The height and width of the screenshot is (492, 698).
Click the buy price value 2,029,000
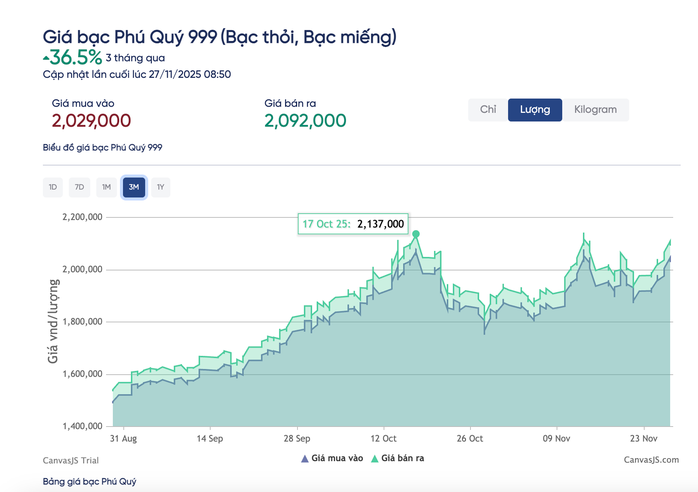92,121
